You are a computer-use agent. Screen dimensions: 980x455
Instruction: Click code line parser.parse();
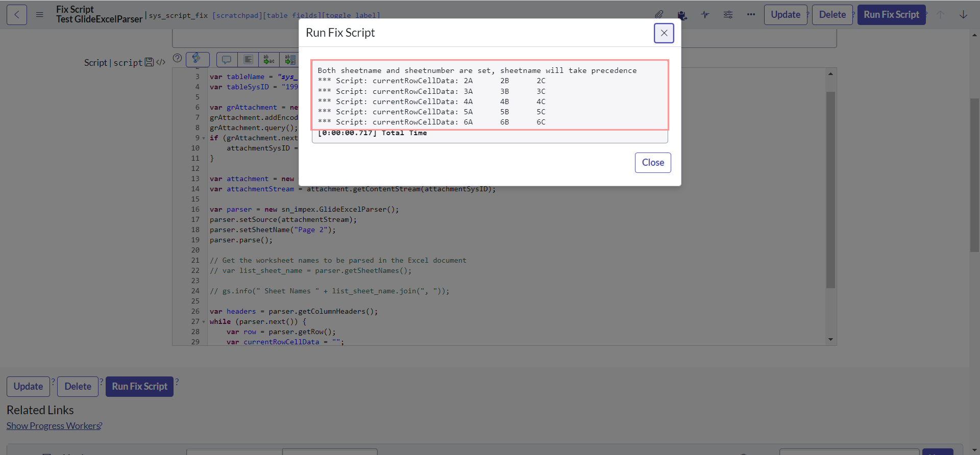[x=241, y=240]
